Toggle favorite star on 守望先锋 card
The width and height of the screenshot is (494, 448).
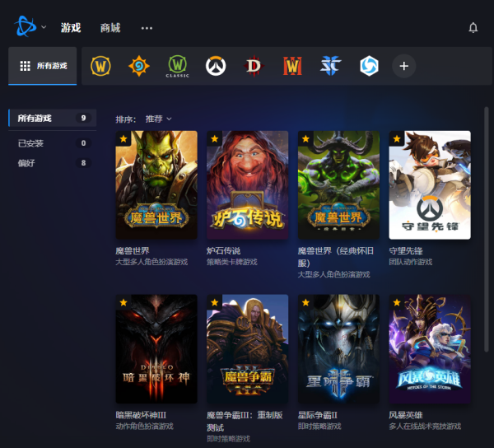tap(397, 138)
